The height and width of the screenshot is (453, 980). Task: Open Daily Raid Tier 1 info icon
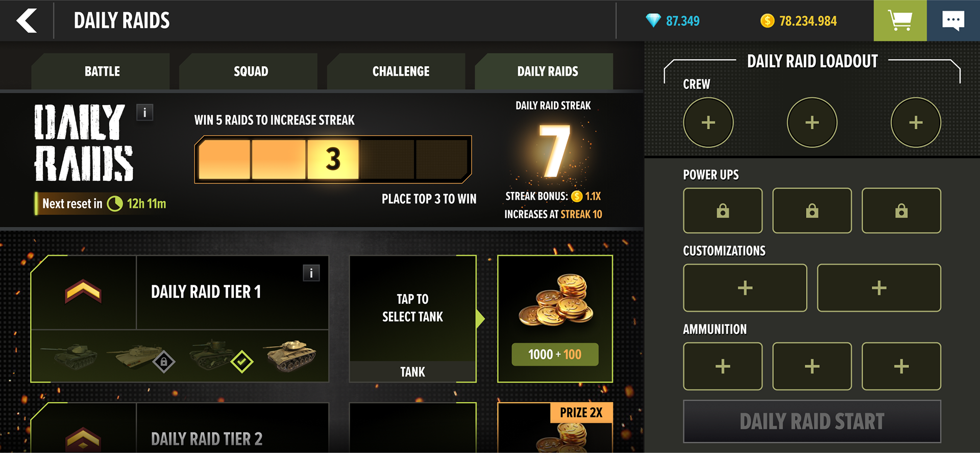[x=311, y=273]
